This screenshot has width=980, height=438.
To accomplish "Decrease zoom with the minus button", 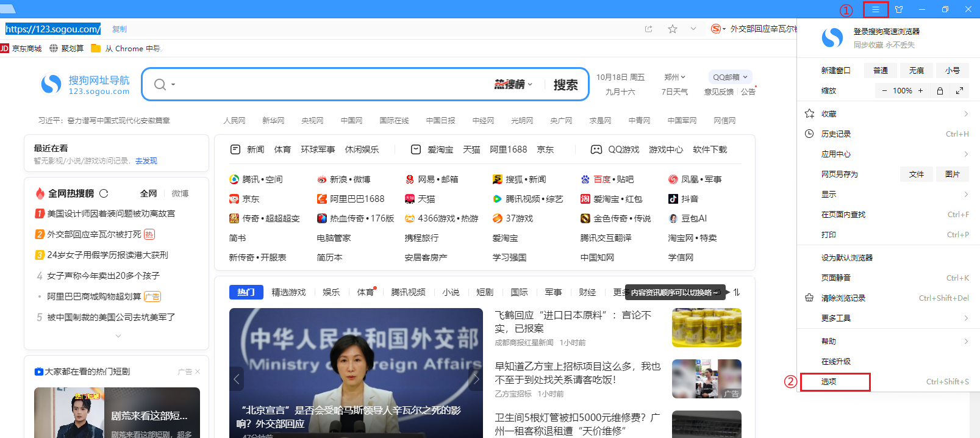I will point(885,91).
